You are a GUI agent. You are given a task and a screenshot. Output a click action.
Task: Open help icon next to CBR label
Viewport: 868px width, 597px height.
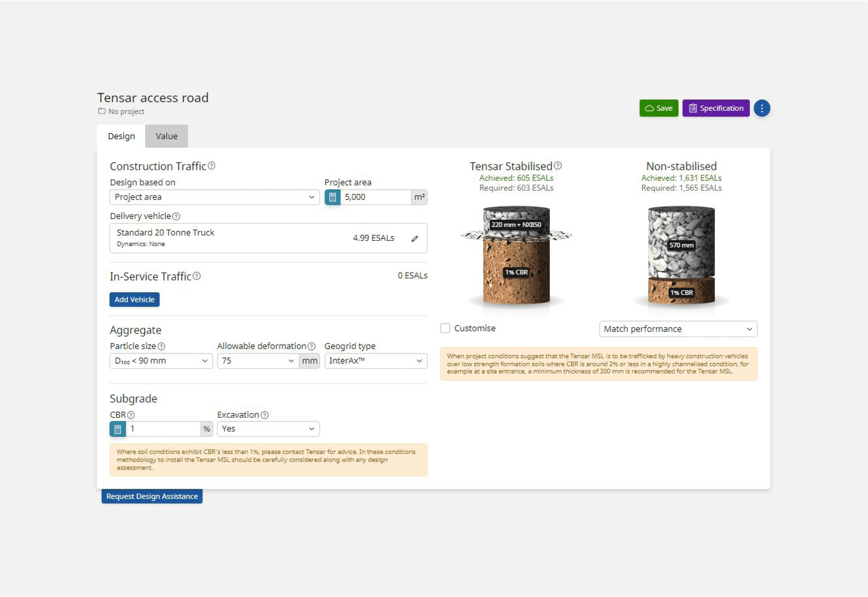[x=131, y=415]
